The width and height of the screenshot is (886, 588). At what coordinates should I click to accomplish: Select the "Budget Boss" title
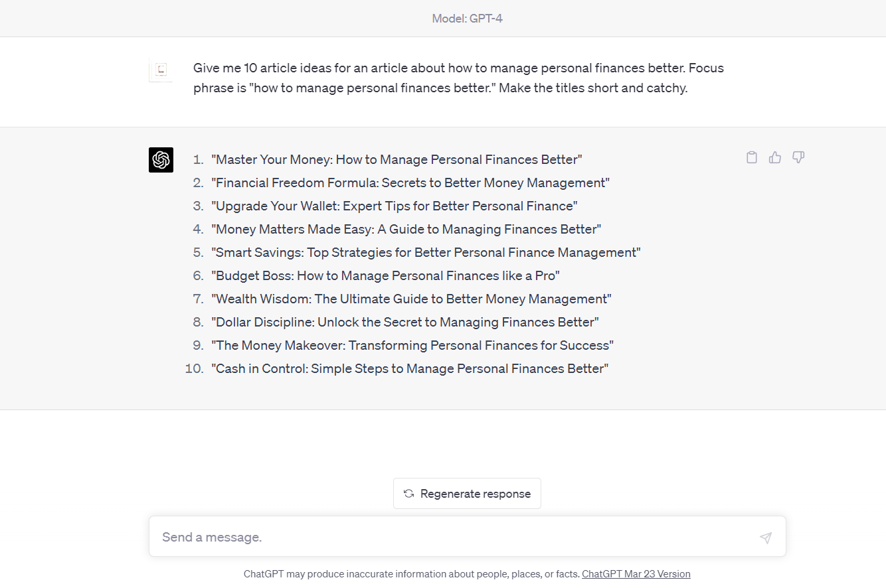tap(385, 275)
